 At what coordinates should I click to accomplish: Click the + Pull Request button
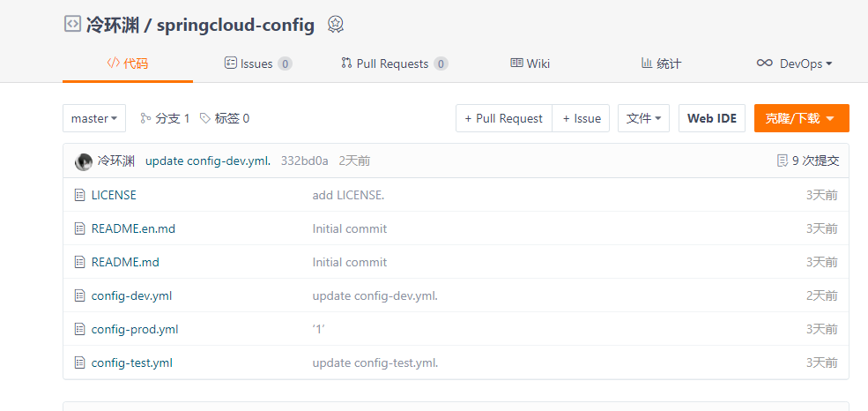pos(503,118)
